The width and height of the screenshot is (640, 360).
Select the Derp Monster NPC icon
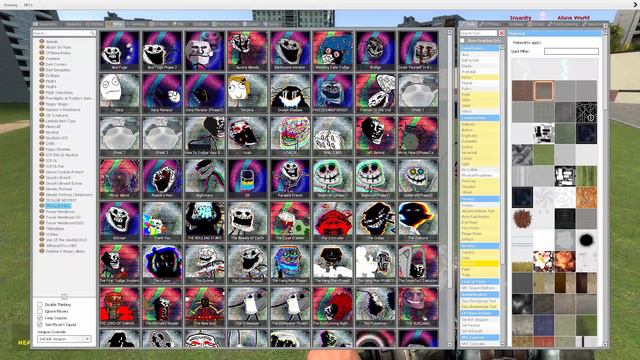pos(162,93)
